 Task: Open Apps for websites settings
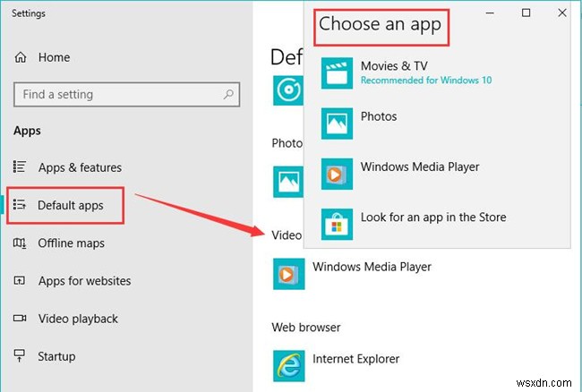pos(72,281)
